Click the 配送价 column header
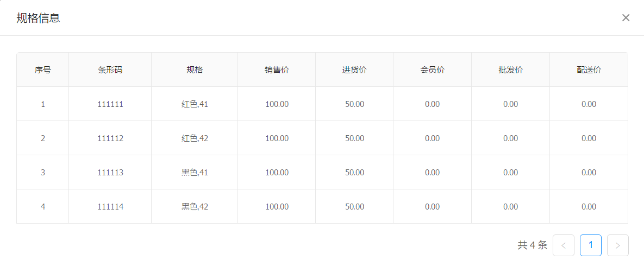Screen dimensions: 644x279 pos(589,70)
